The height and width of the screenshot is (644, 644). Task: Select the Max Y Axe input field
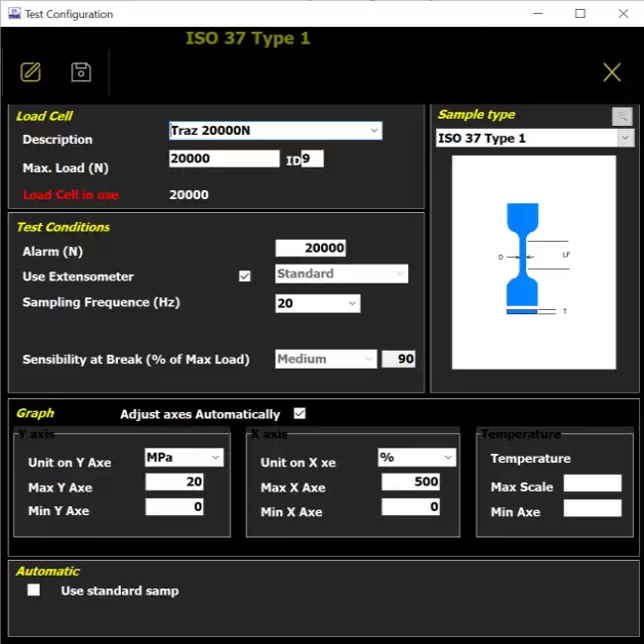(174, 483)
